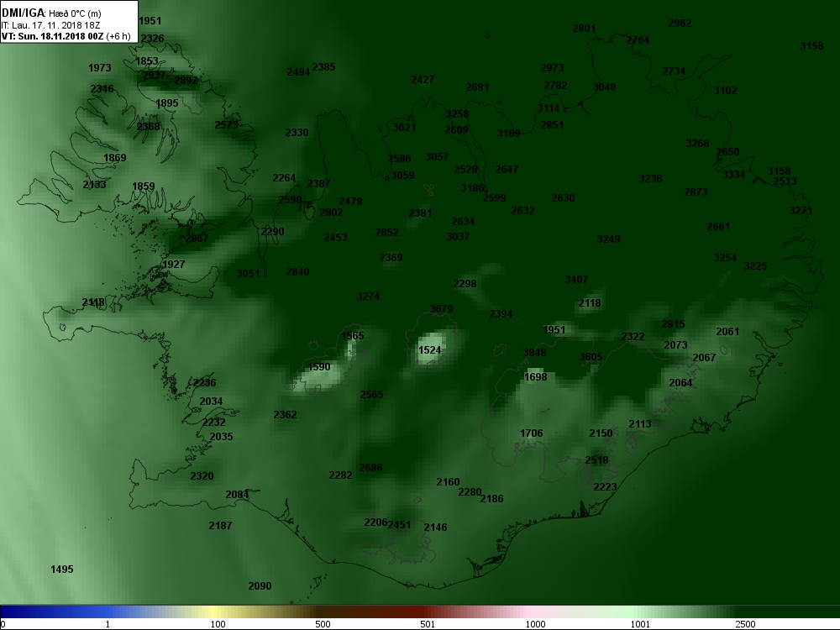Click the value 3225 on the map
The height and width of the screenshot is (630, 840).
click(x=755, y=266)
